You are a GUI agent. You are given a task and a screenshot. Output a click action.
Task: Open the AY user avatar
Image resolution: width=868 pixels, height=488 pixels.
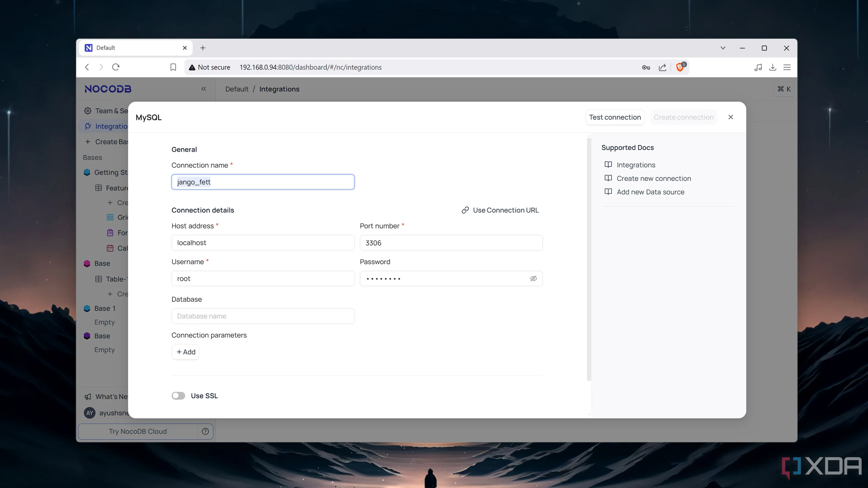(90, 413)
